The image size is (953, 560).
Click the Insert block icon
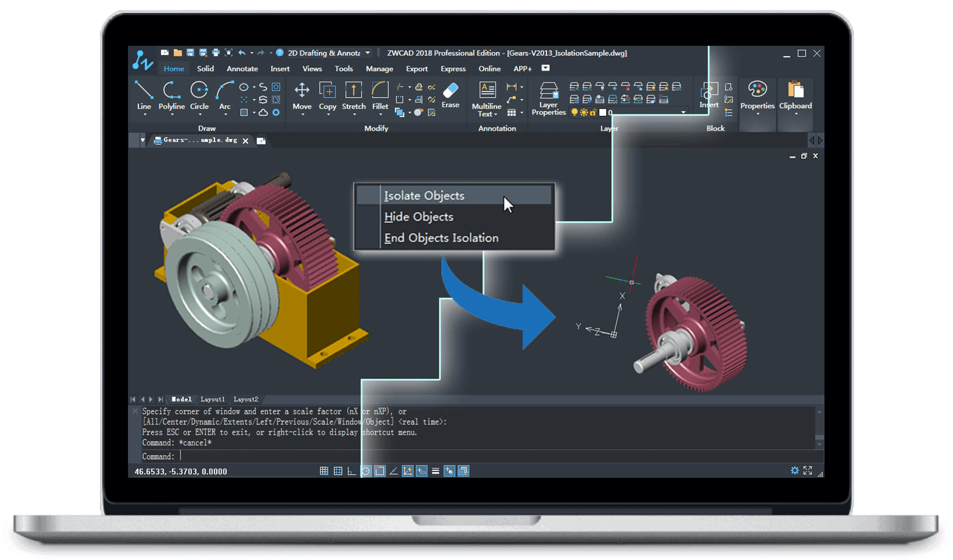click(709, 95)
